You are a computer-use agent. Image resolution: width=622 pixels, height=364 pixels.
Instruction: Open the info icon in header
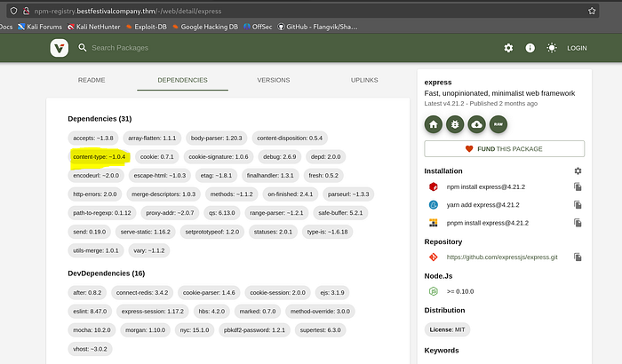[530, 48]
